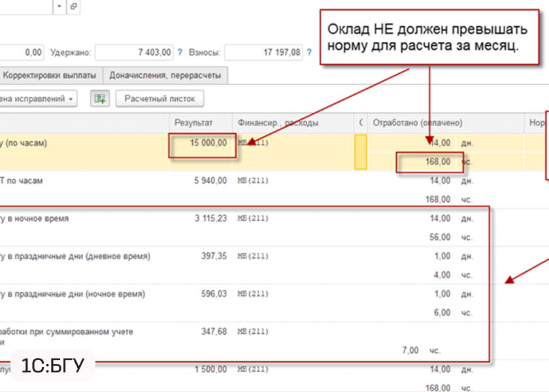The height and width of the screenshot is (392, 549).
Task: Switch to Корректировки выплаты tab
Action: click(x=51, y=75)
